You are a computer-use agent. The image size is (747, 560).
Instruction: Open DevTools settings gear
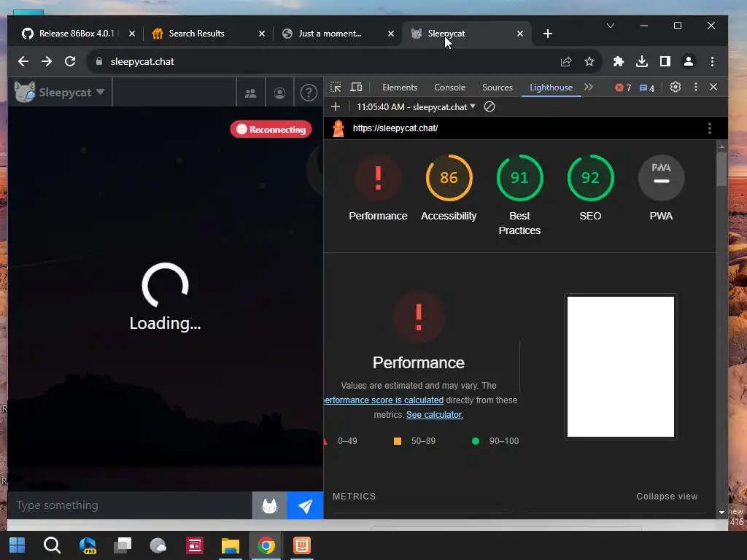click(x=675, y=87)
